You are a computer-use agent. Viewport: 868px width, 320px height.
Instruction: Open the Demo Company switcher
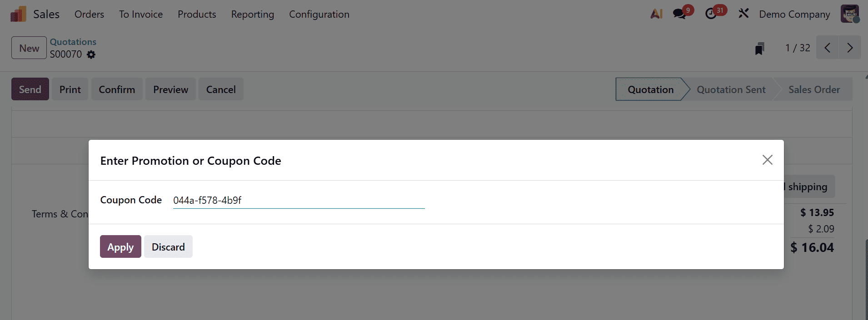coord(794,15)
